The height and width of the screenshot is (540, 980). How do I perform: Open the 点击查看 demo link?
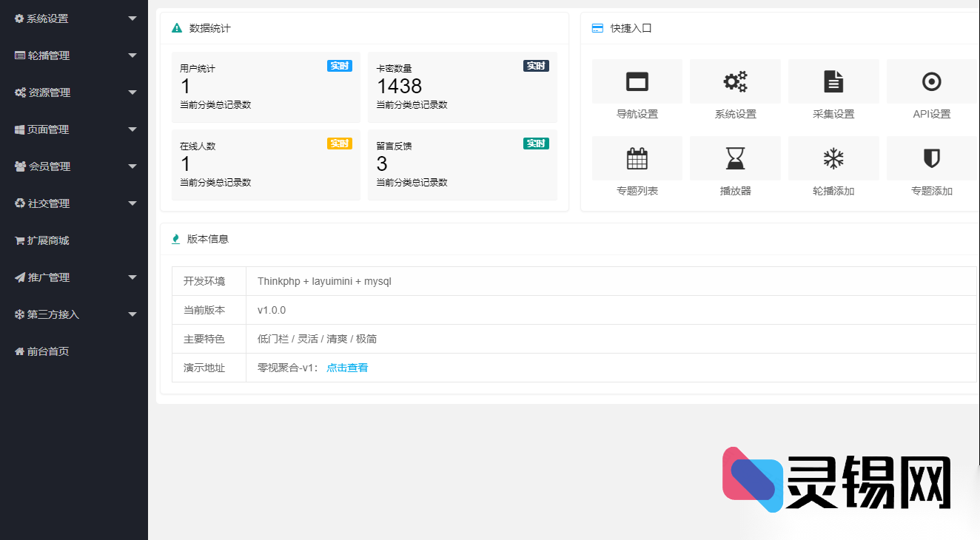(346, 367)
